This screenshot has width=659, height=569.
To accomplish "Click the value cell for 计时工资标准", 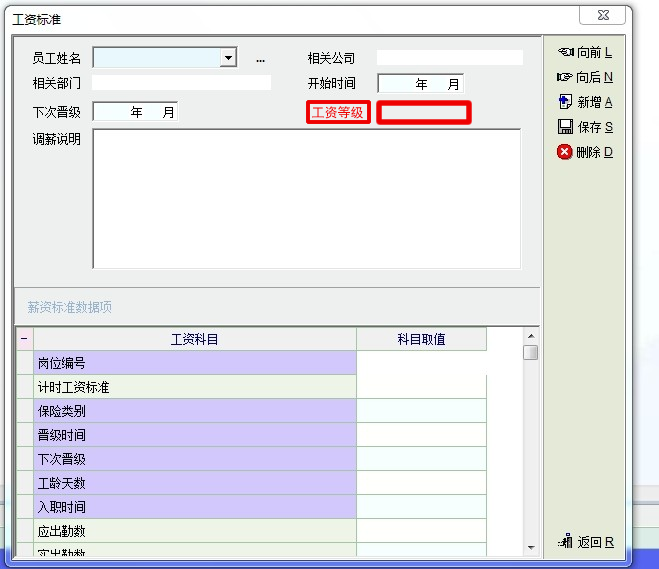I will 421,387.
